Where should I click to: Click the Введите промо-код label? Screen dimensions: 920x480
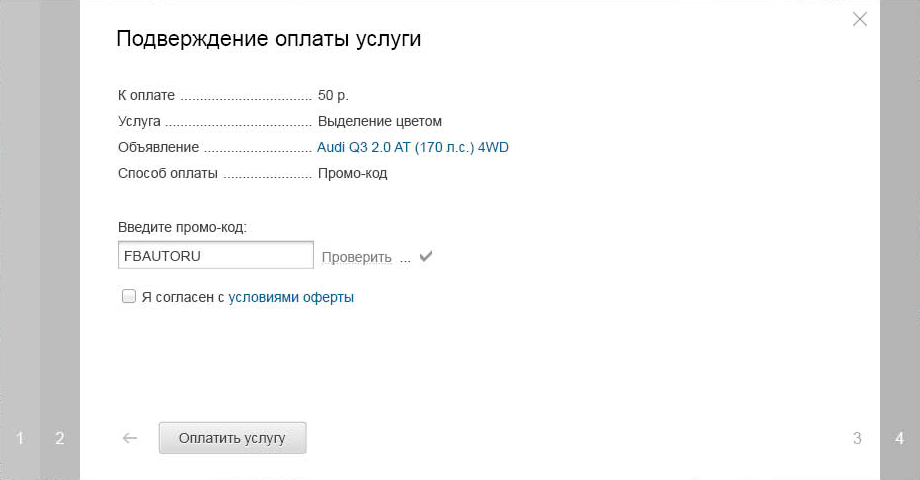[182, 227]
